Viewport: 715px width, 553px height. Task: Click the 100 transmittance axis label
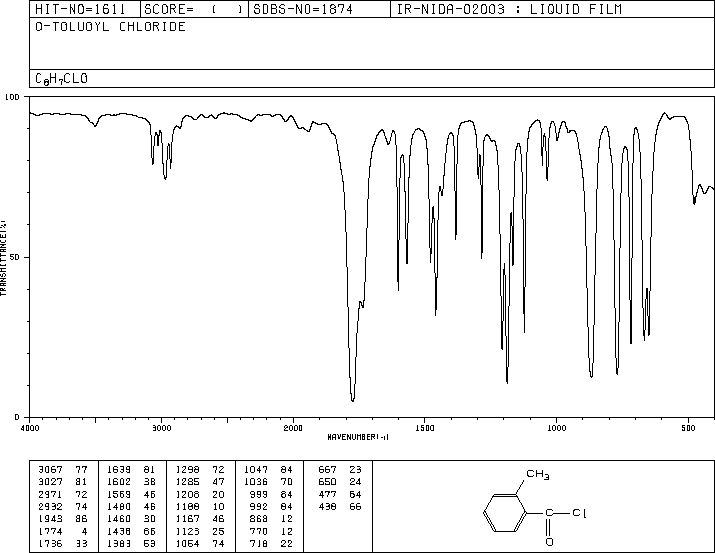click(x=12, y=97)
